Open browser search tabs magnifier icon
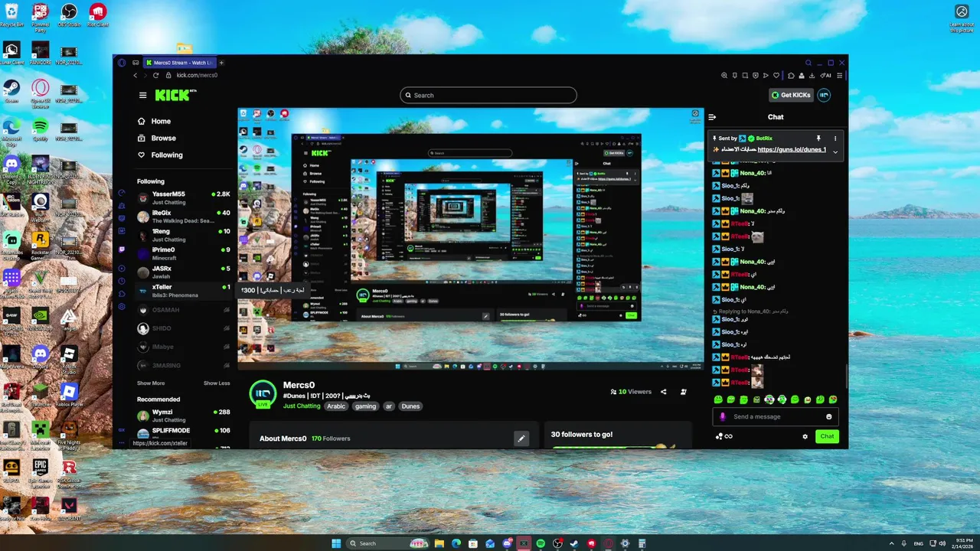The image size is (980, 551). pos(808,63)
